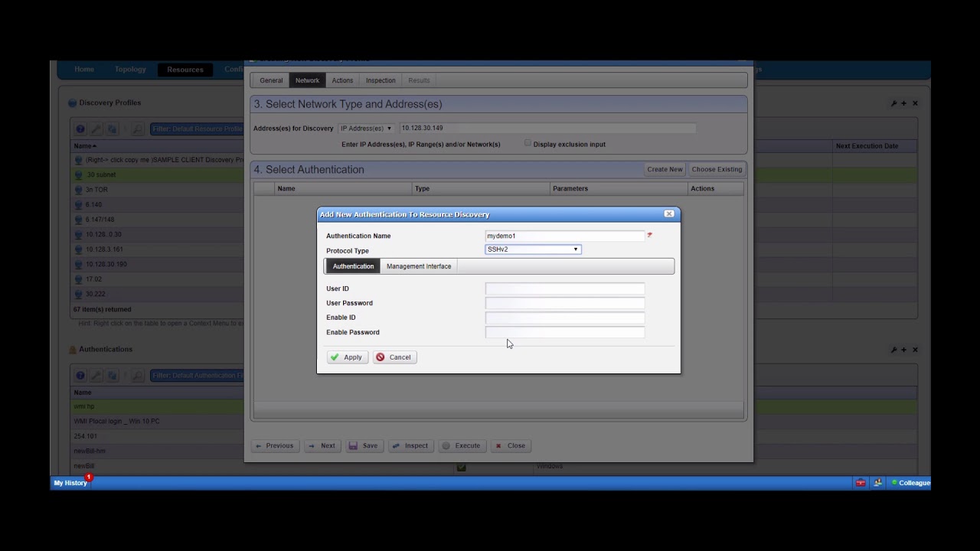
Task: Open the Home menu in the top navigation
Action: click(x=84, y=70)
